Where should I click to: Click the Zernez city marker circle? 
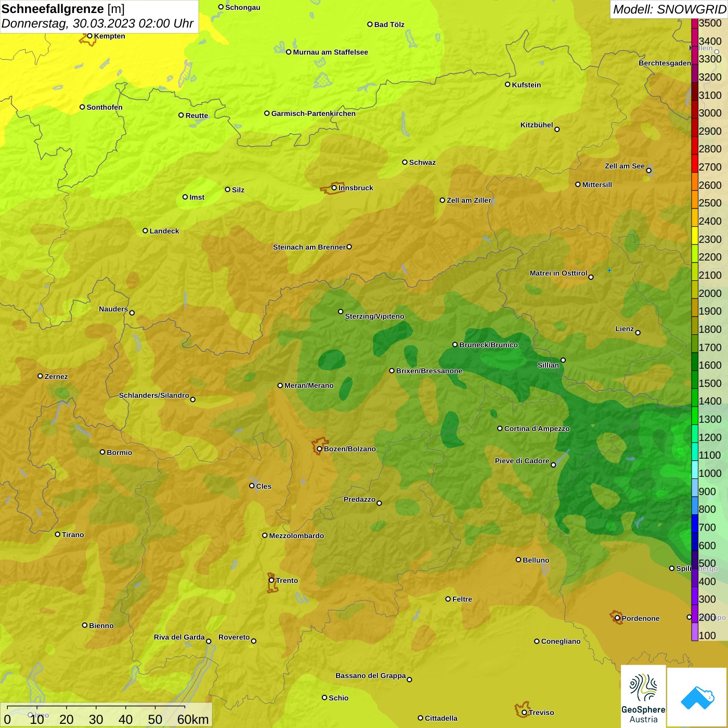coord(40,376)
